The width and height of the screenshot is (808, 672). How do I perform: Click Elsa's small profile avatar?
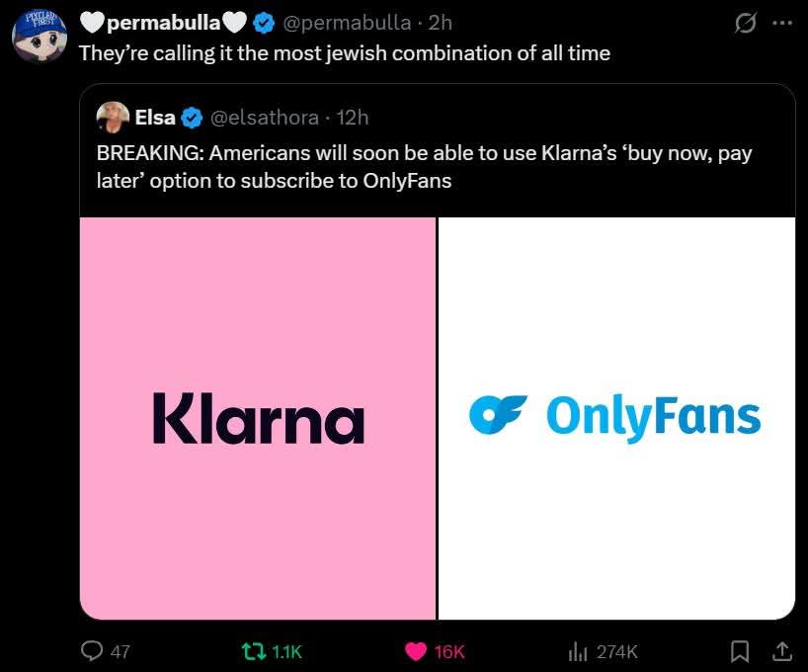(x=112, y=118)
